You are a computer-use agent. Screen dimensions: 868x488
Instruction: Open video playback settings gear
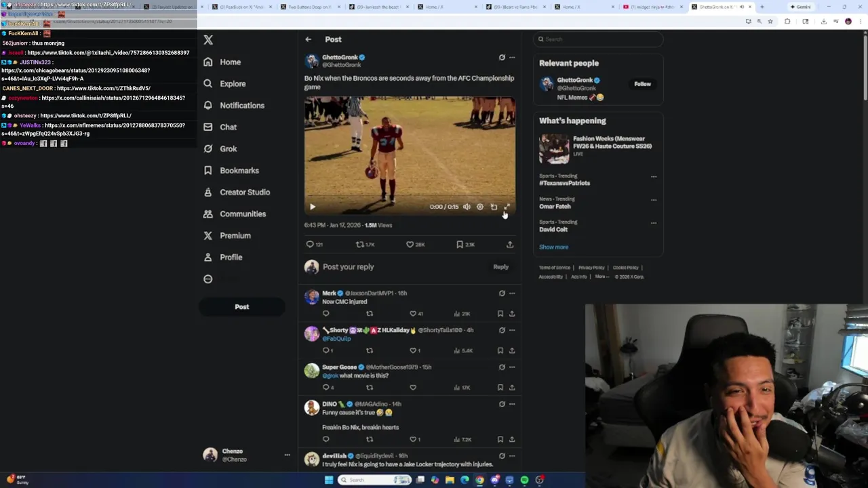point(479,207)
